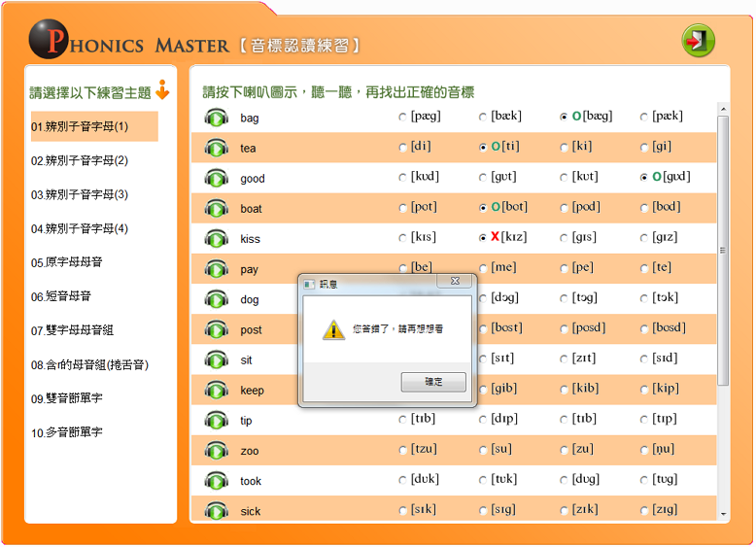756x547 pixels.
Task: Pick [sɪk] answer for sick
Action: click(x=402, y=510)
